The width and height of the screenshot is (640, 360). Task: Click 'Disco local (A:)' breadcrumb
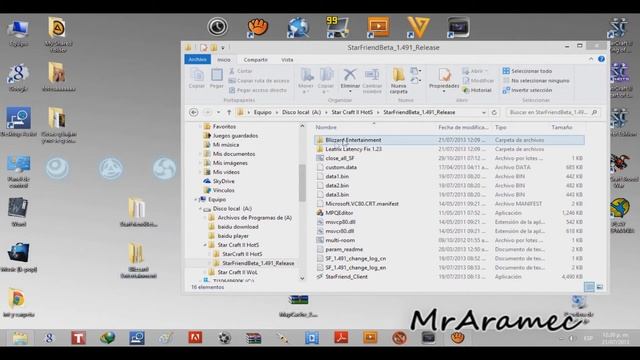301,112
